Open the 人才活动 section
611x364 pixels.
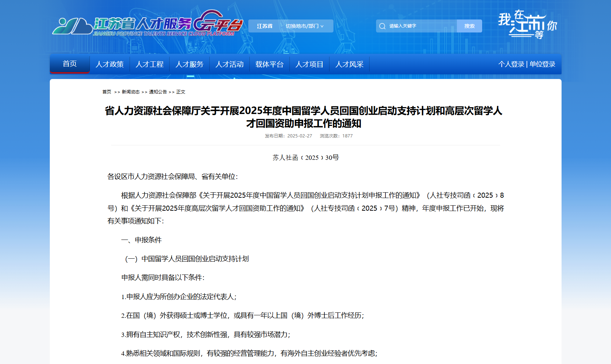[230, 64]
